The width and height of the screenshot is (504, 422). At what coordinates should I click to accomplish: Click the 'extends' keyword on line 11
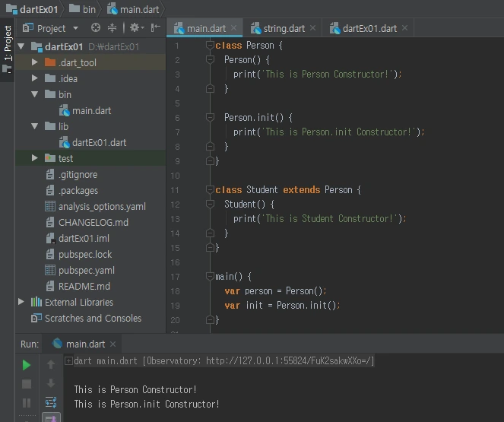(302, 190)
